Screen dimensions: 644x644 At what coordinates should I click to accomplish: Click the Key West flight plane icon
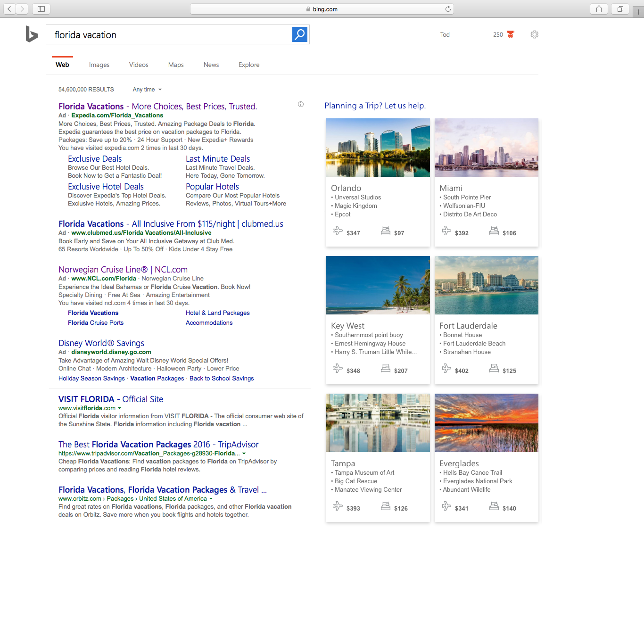click(x=338, y=368)
